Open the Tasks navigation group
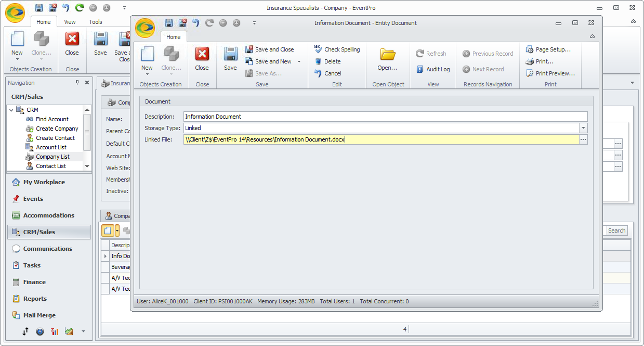Screen dimensions: 644x346 tap(49, 265)
